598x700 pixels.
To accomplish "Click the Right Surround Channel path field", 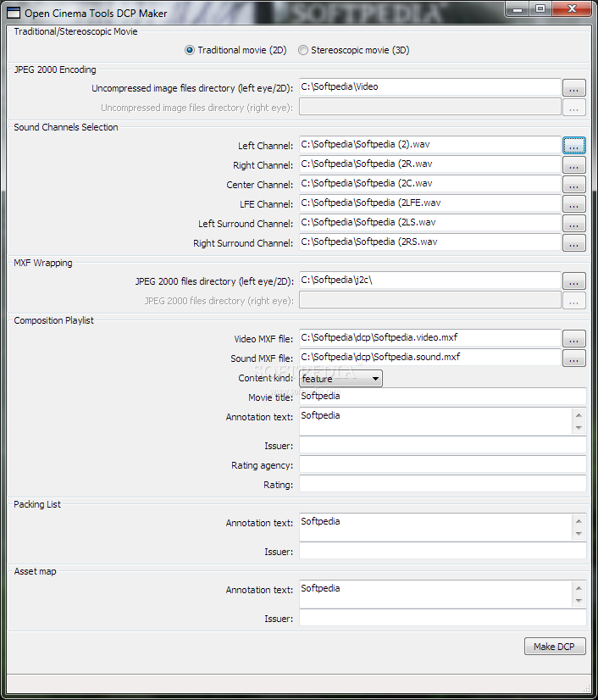I will [x=429, y=242].
